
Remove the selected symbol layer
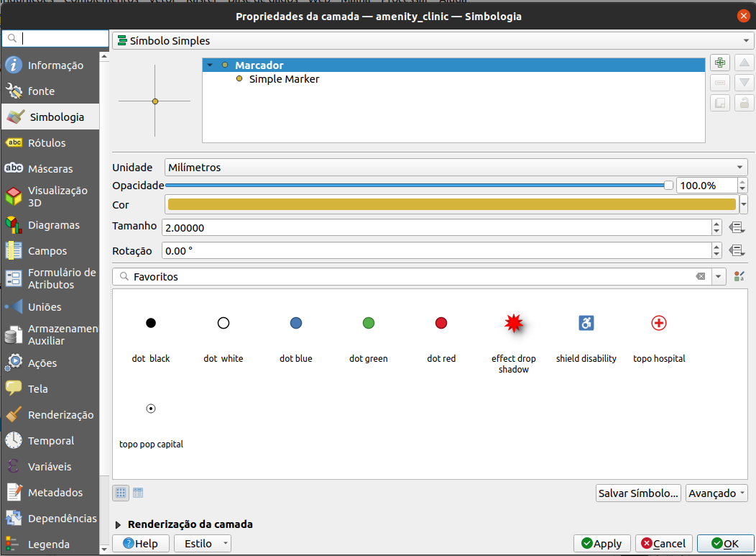pos(720,83)
